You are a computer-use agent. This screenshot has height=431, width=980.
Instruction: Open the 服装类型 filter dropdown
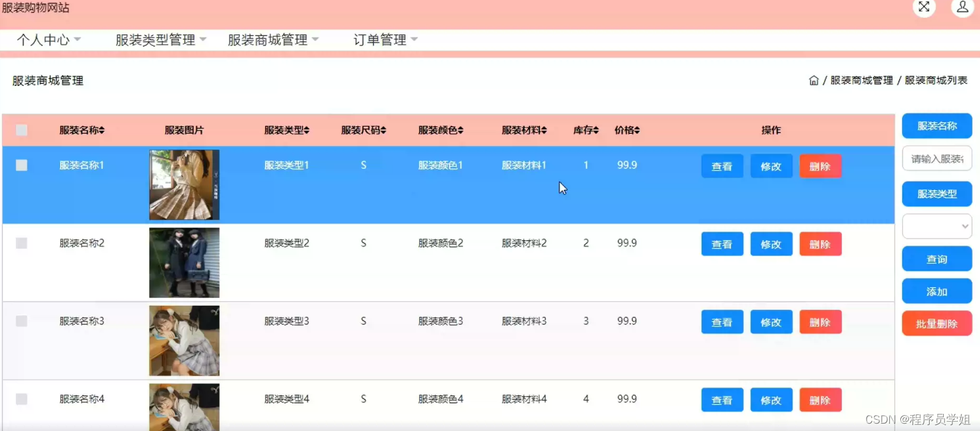tap(936, 227)
